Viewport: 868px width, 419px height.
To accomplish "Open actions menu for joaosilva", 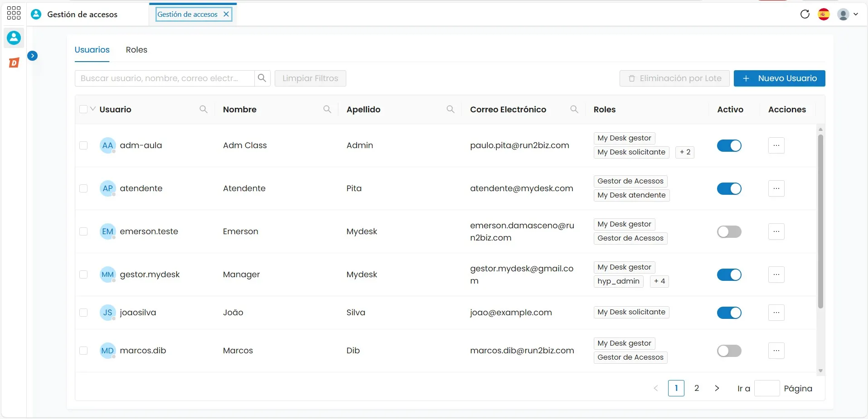I will pyautogui.click(x=776, y=313).
